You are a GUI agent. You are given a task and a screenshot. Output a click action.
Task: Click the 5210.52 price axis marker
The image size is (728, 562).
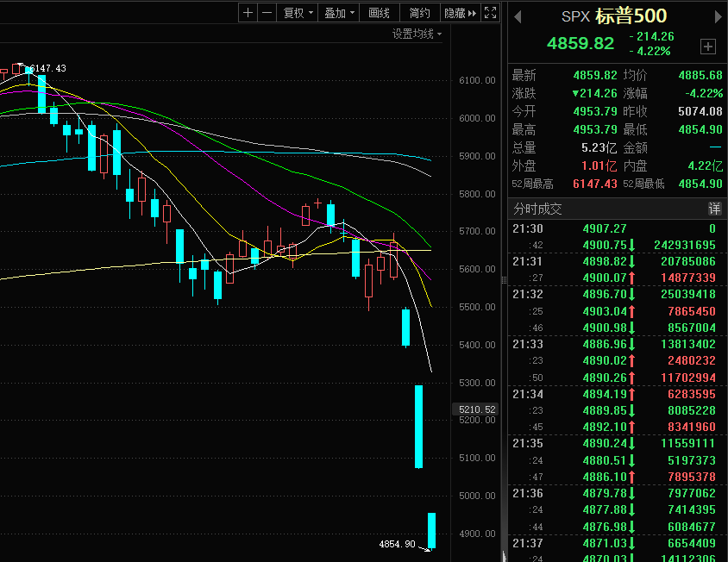(476, 409)
